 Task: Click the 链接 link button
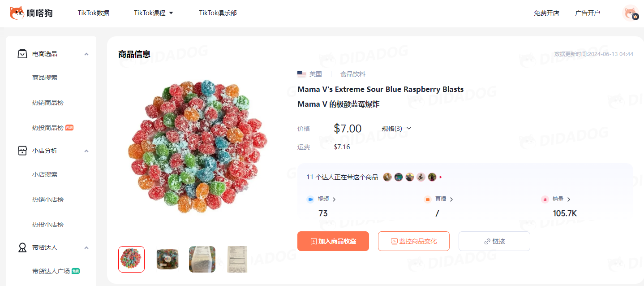(494, 241)
